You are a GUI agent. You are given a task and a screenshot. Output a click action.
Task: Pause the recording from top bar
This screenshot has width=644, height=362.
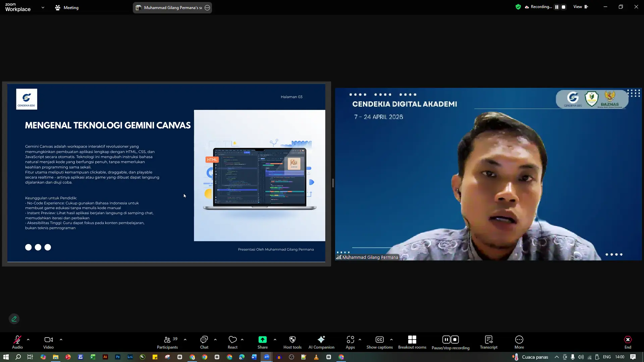(x=557, y=7)
